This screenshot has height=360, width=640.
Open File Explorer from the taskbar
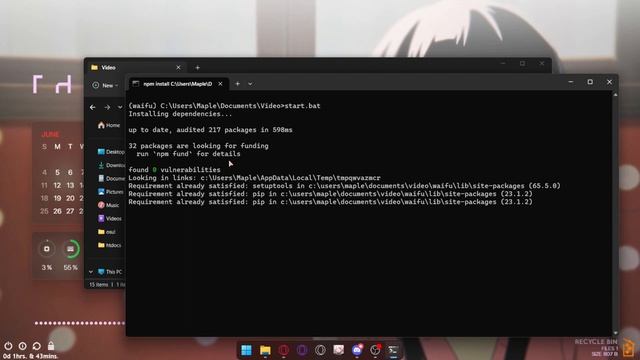coord(265,350)
